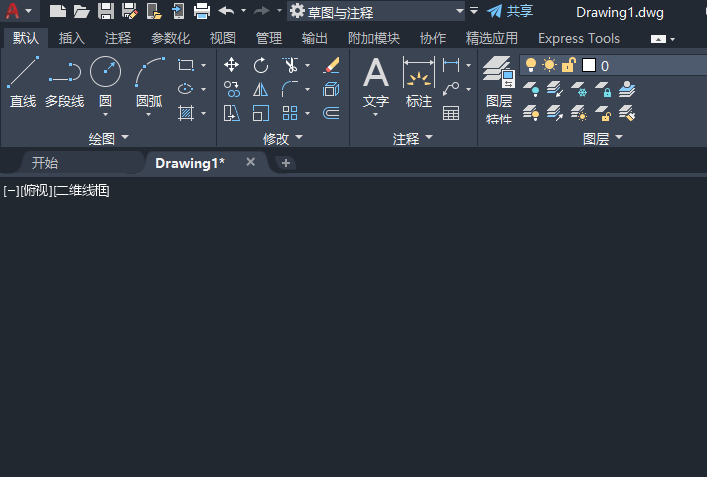
Task: Open the workspace 草图与注释 dropdown
Action: pos(376,11)
